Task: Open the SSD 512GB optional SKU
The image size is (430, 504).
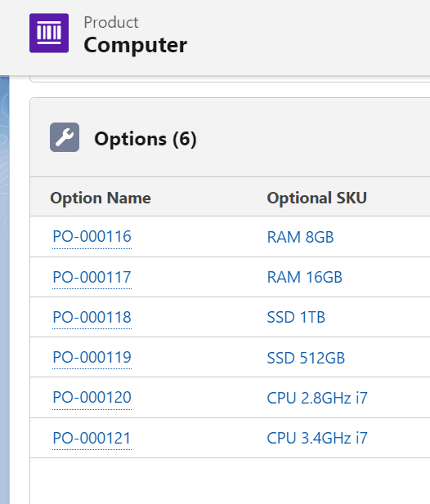Action: coord(306,358)
